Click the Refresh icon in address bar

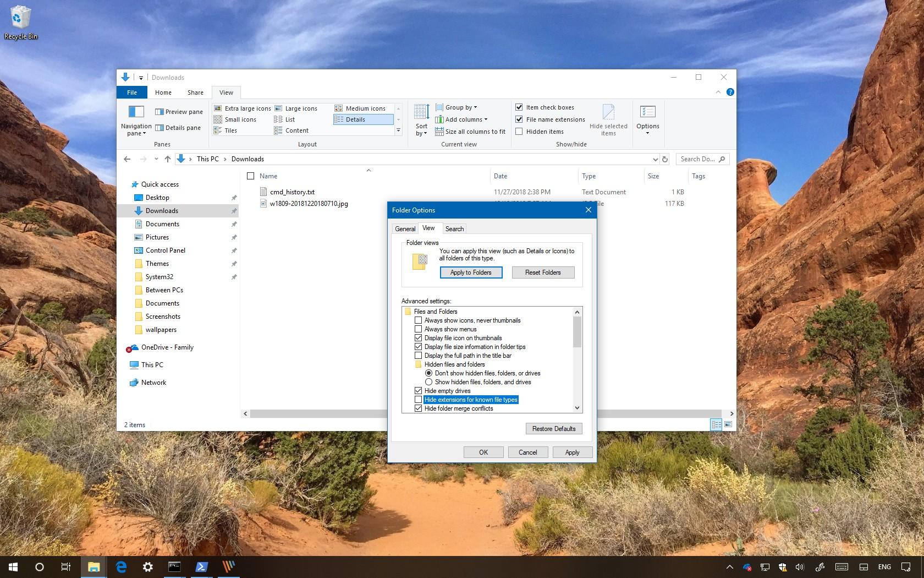pyautogui.click(x=665, y=159)
